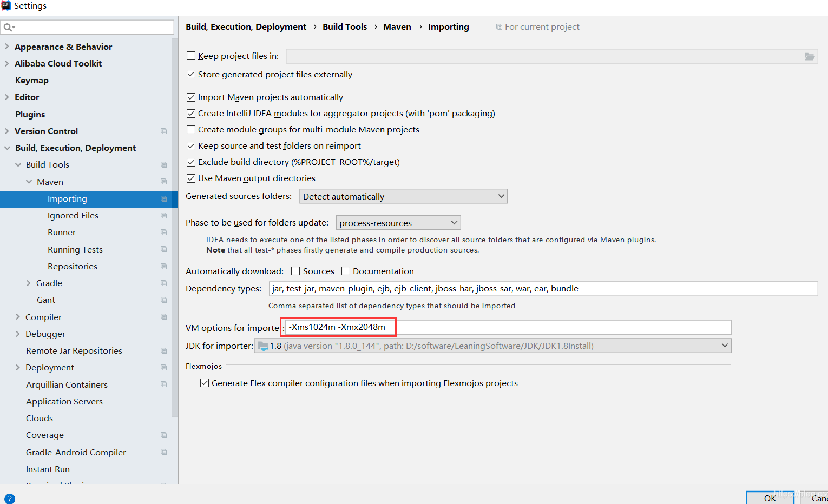Image resolution: width=828 pixels, height=504 pixels.
Task: Enable automatic download of Documentation
Action: coord(346,271)
